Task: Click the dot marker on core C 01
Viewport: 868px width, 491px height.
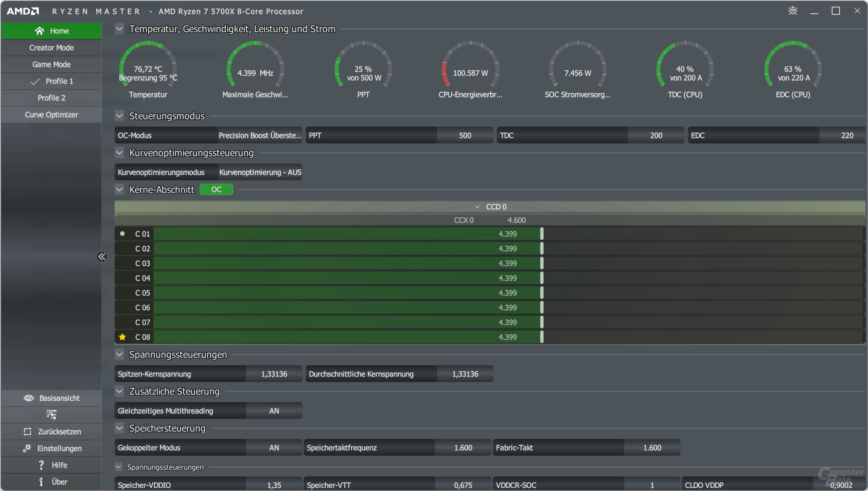Action: (122, 234)
